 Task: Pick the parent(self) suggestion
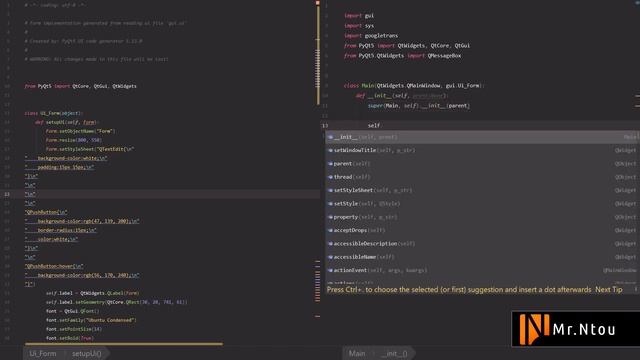pos(482,164)
